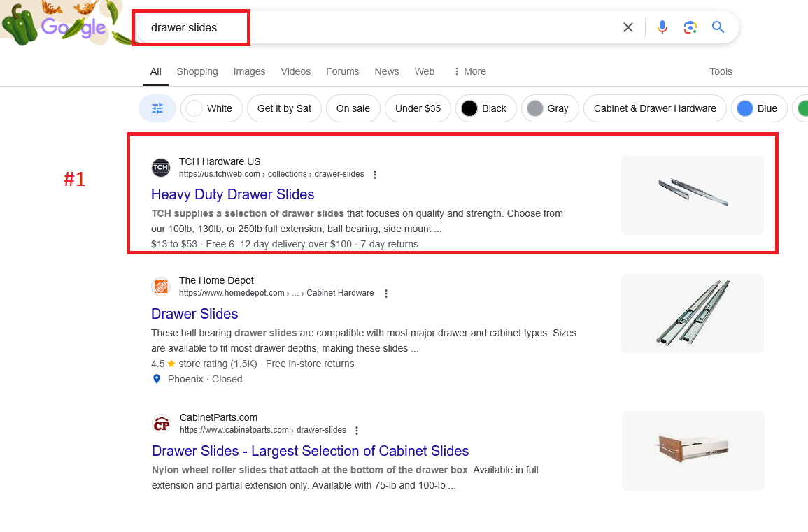This screenshot has width=808, height=532.
Task: Click the blue search magnifier icon
Action: (718, 27)
